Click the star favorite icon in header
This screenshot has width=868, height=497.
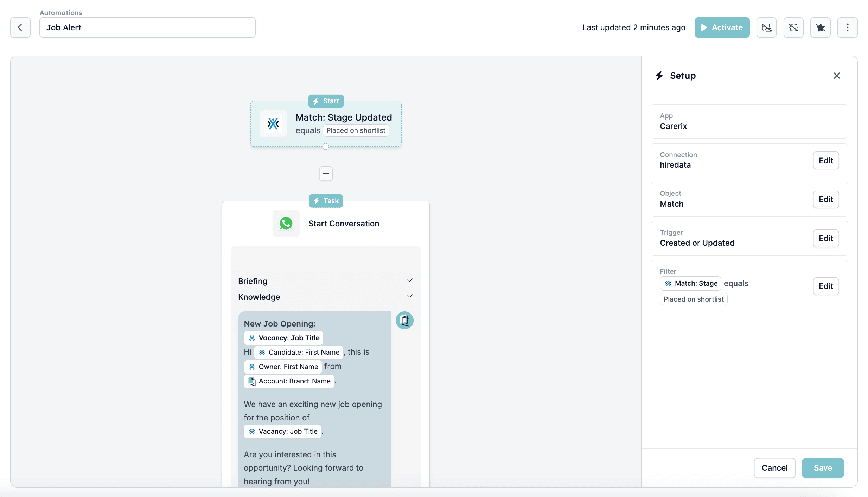pyautogui.click(x=821, y=27)
